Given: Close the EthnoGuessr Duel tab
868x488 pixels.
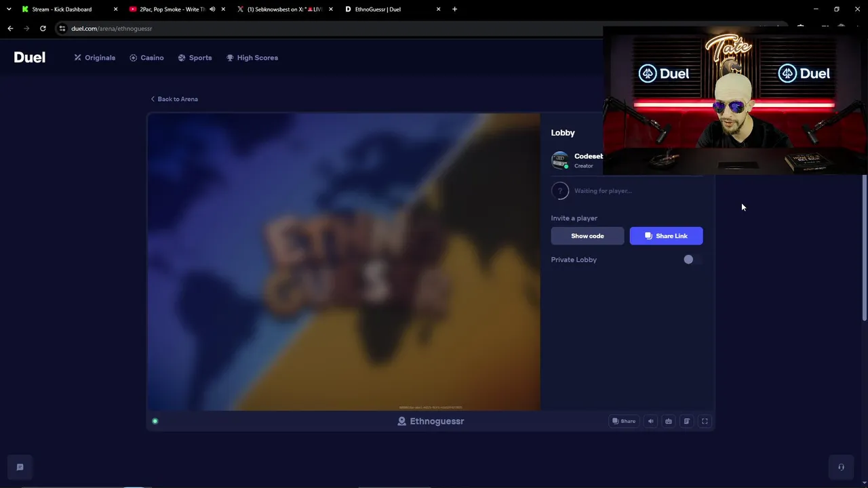Looking at the screenshot, I should [439, 9].
